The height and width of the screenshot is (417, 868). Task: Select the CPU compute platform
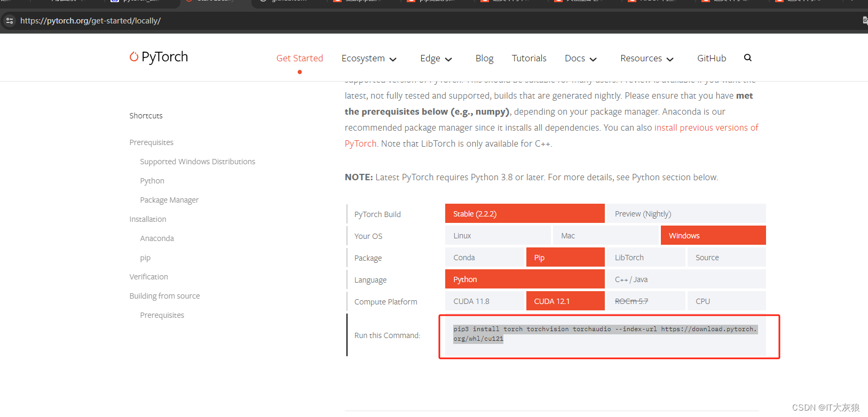727,301
